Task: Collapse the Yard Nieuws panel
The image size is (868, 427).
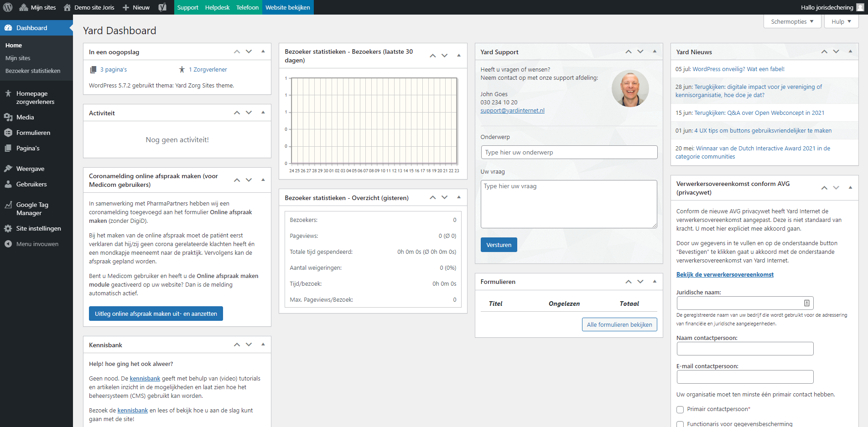Action: [850, 51]
